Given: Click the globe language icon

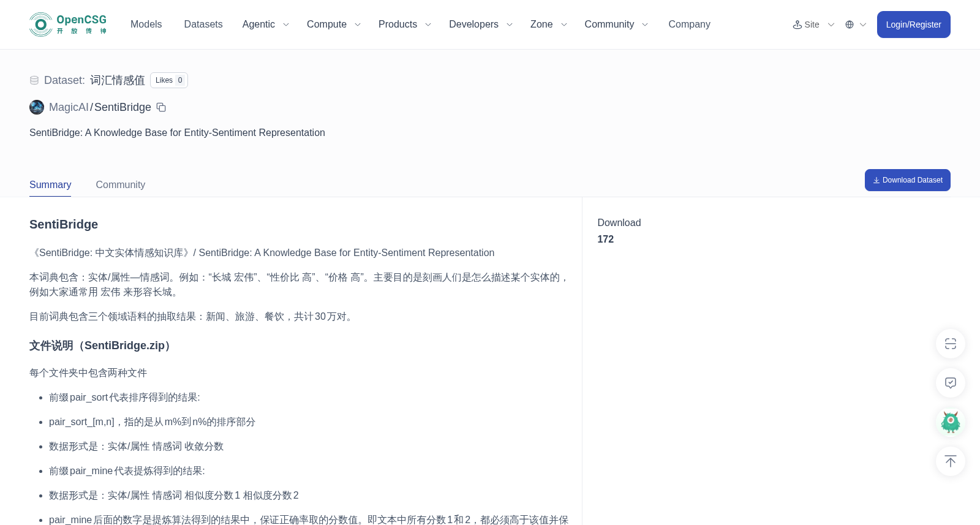Looking at the screenshot, I should tap(850, 25).
